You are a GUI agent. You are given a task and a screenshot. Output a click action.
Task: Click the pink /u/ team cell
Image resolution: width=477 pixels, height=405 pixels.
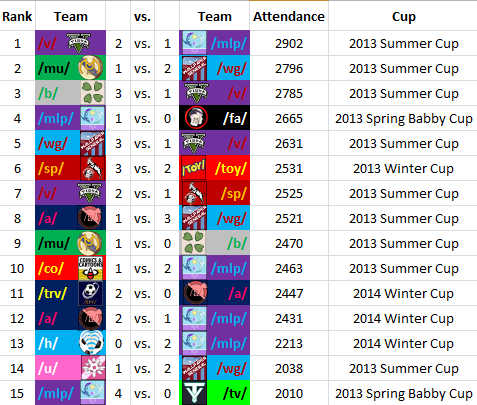pos(70,368)
